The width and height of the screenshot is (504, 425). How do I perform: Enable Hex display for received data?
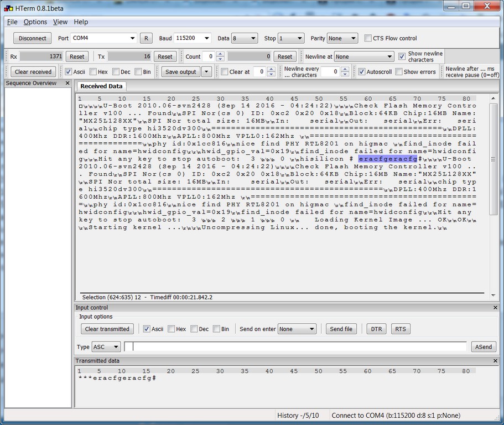93,72
